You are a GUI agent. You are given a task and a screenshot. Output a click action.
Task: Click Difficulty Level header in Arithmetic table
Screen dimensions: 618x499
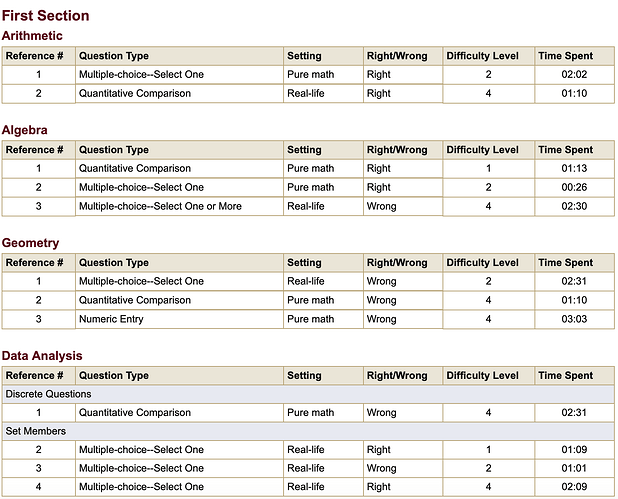482,56
